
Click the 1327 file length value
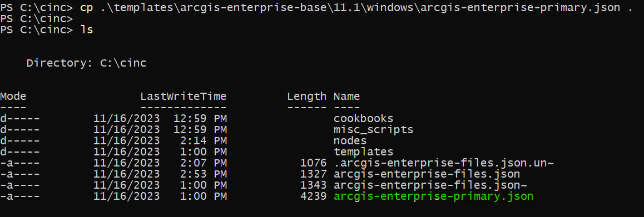(313, 174)
